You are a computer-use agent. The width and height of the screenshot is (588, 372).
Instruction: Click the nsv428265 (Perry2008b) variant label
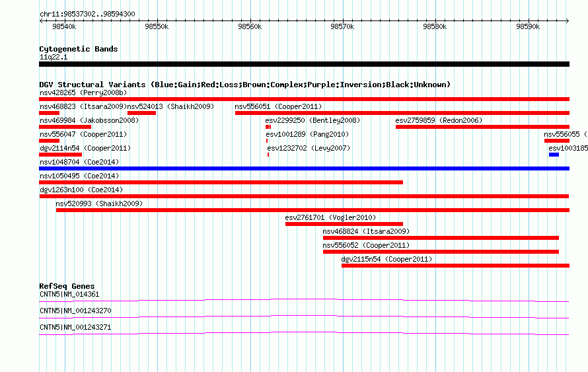(83, 93)
